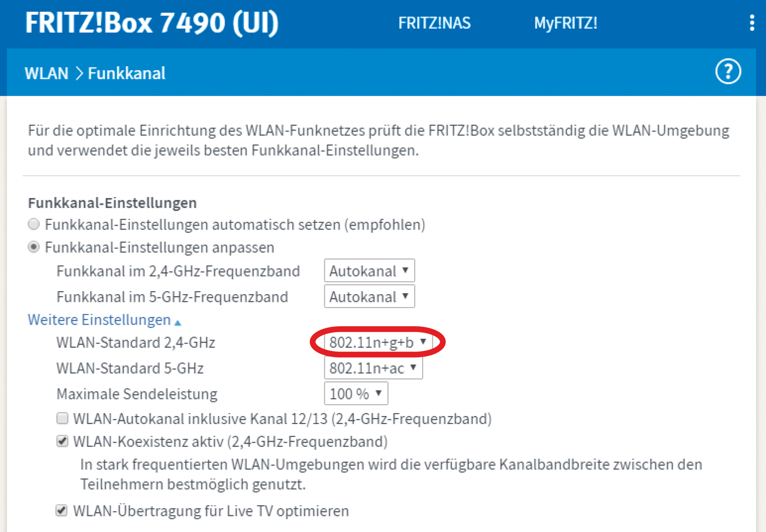Click the help question mark icon

coord(728,72)
